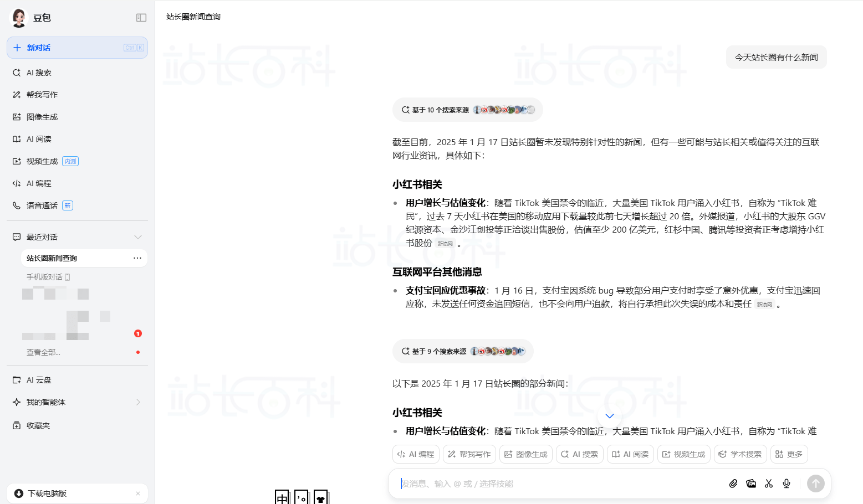Open the 更多 skills menu
Viewport: 863px width, 504px height.
pyautogui.click(x=789, y=454)
